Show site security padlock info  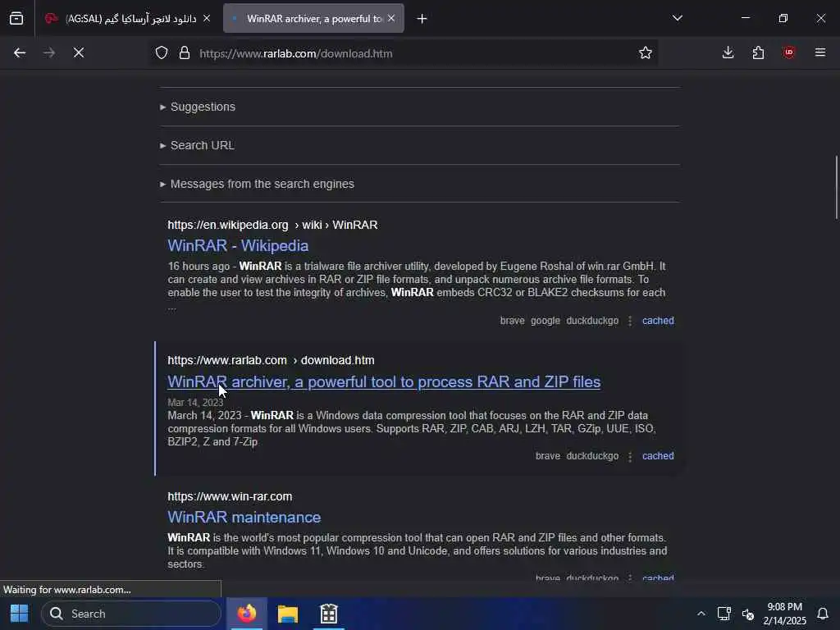pyautogui.click(x=185, y=53)
